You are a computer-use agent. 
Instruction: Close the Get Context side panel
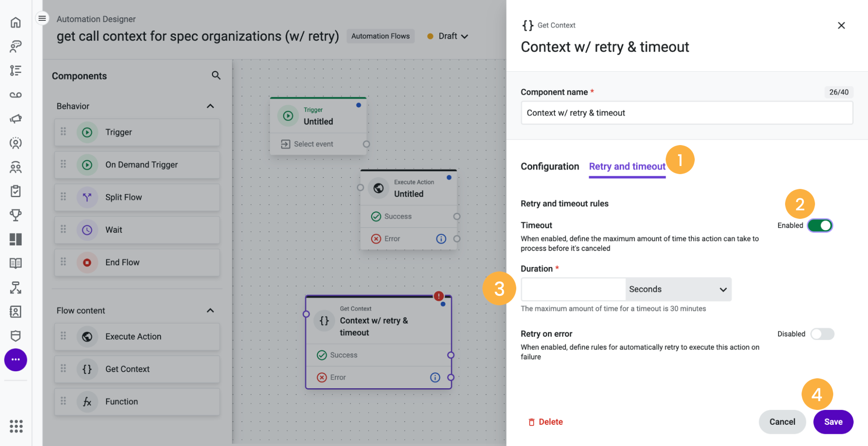click(x=841, y=26)
